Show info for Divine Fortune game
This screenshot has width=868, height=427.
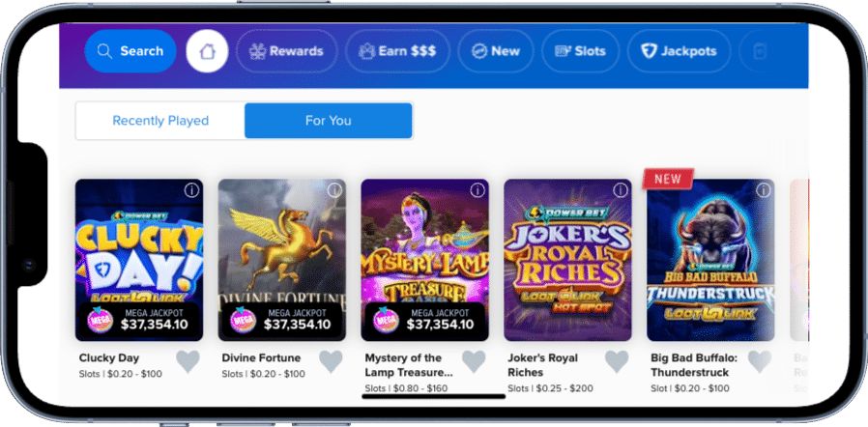point(334,190)
